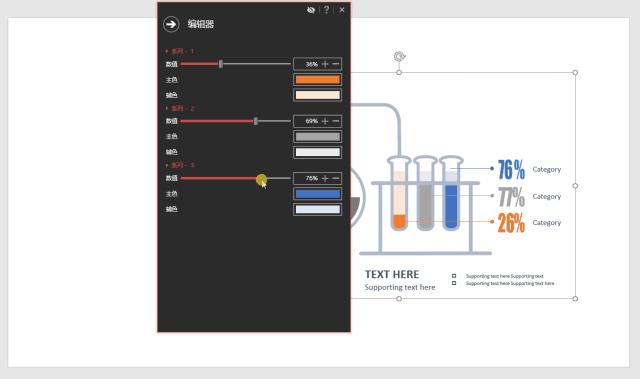This screenshot has height=379, width=640.
Task: Open the orange main color swatch
Action: (318, 80)
